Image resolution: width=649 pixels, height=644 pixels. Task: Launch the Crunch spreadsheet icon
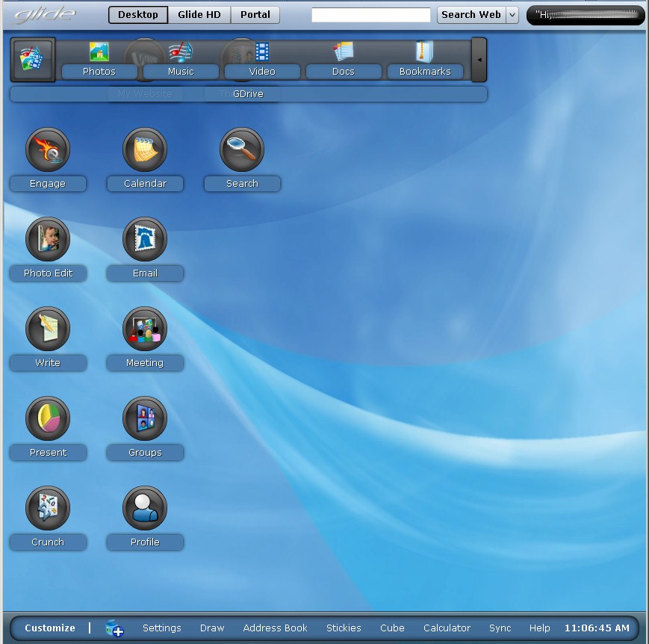coord(48,508)
